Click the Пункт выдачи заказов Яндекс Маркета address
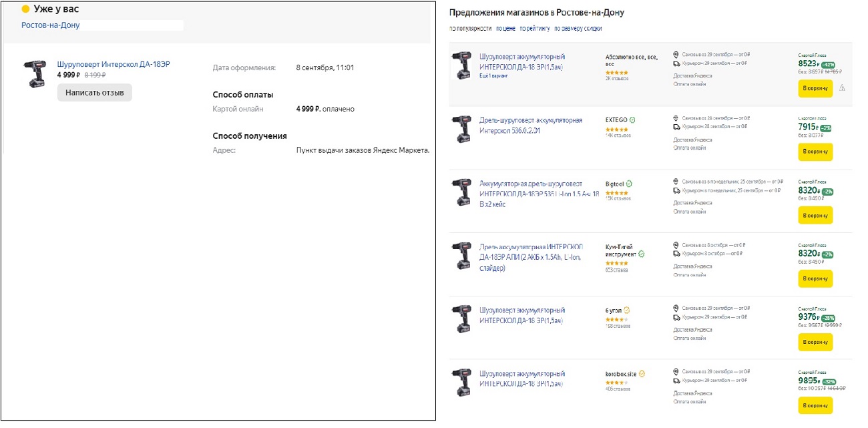This screenshot has height=428, width=868. point(363,150)
